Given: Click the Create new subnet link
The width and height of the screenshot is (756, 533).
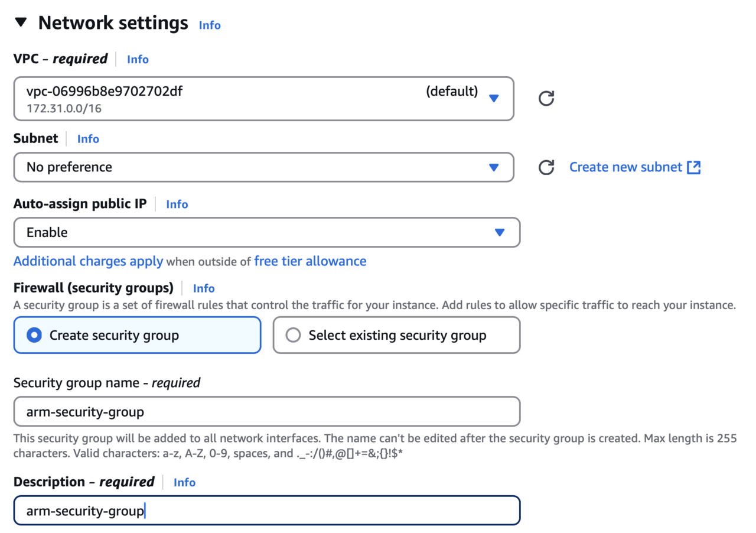Looking at the screenshot, I should (x=625, y=167).
